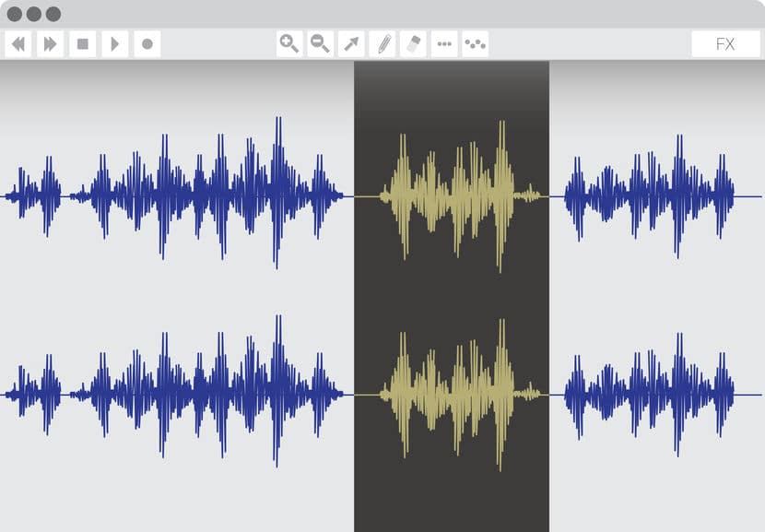The height and width of the screenshot is (532, 765).
Task: Choose the arrow selection tool
Action: pos(351,44)
